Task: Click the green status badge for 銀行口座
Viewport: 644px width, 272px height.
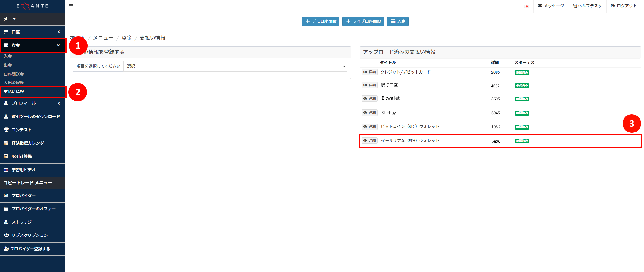Action: 521,85
